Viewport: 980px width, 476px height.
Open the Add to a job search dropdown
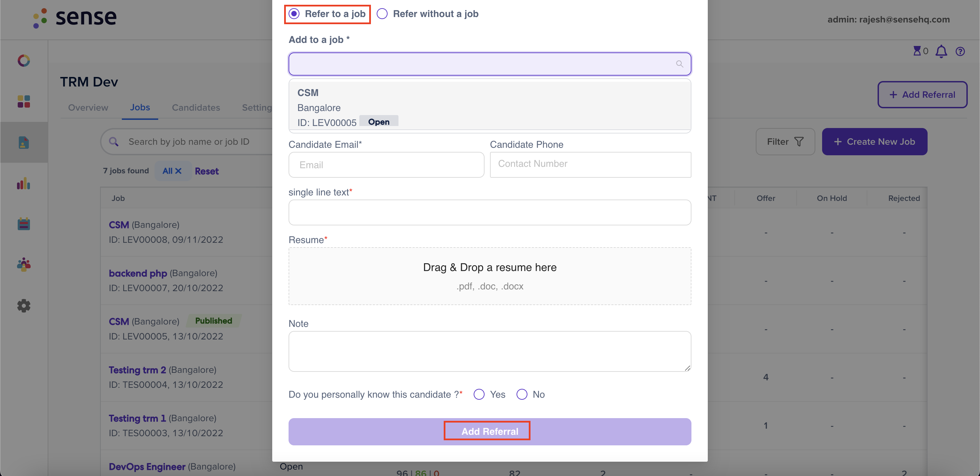click(490, 64)
